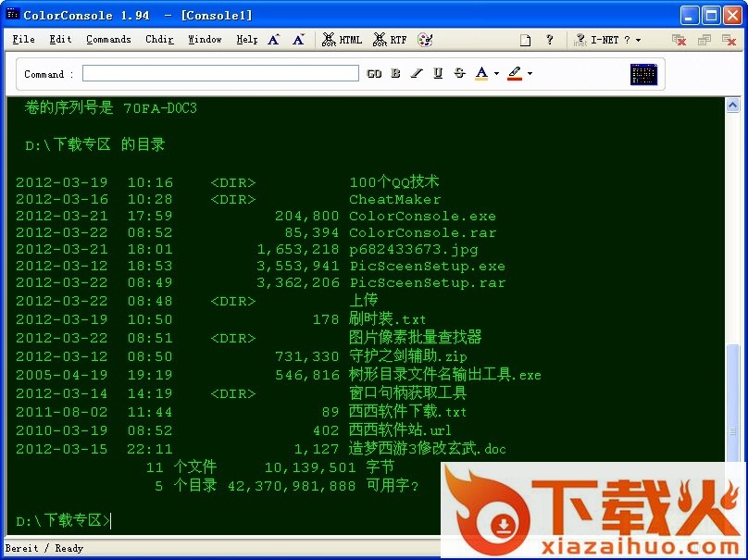Apply the font color A swatch
This screenshot has width=748, height=560.
coord(481,73)
